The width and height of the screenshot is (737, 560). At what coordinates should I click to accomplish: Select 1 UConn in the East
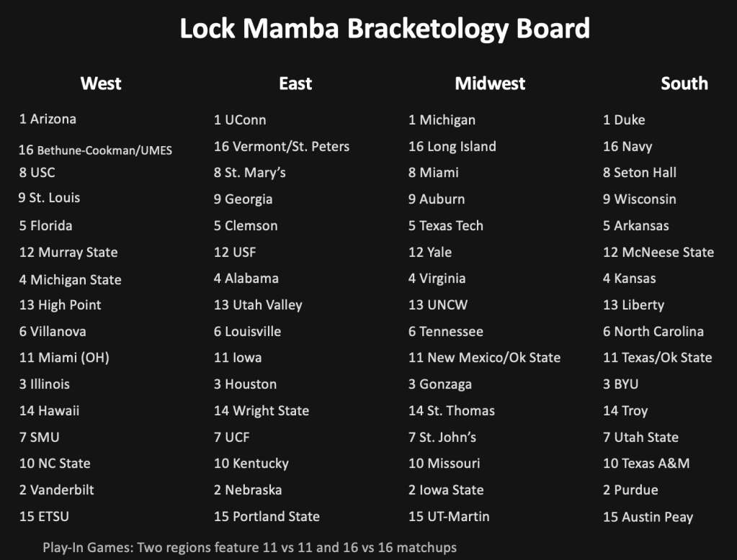click(240, 120)
